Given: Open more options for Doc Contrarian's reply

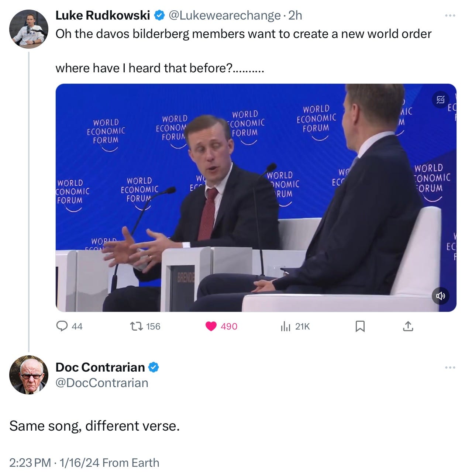Looking at the screenshot, I should [450, 368].
